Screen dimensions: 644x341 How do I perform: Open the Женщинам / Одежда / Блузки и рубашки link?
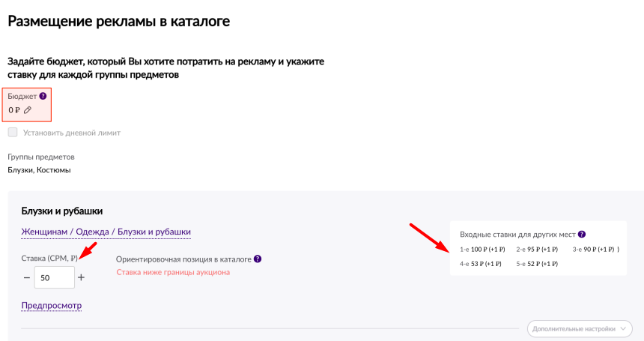(106, 232)
